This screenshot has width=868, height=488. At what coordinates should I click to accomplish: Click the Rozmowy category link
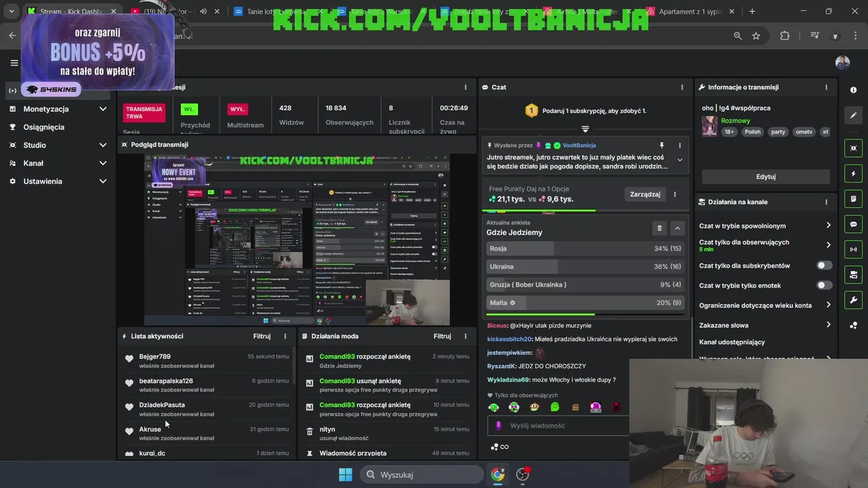click(x=735, y=121)
